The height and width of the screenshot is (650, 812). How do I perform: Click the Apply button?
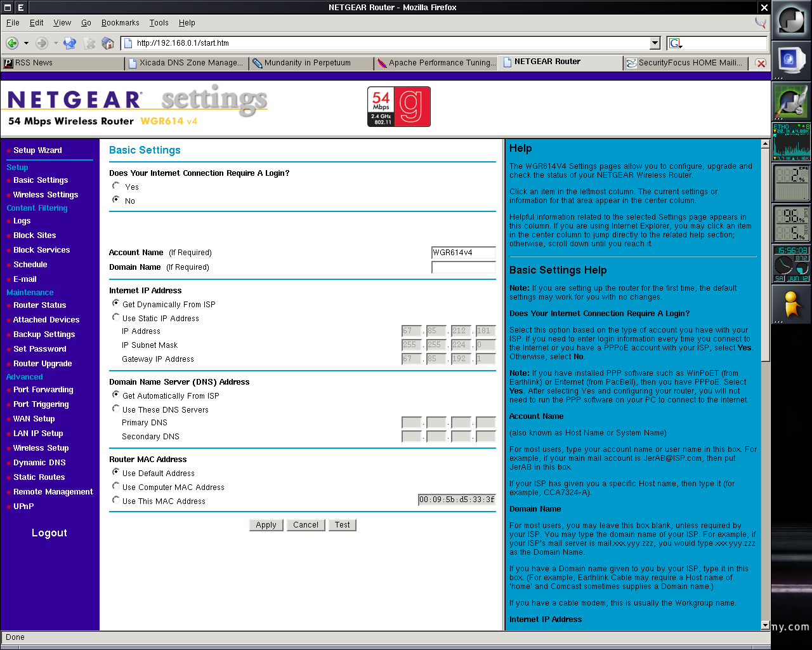click(266, 525)
